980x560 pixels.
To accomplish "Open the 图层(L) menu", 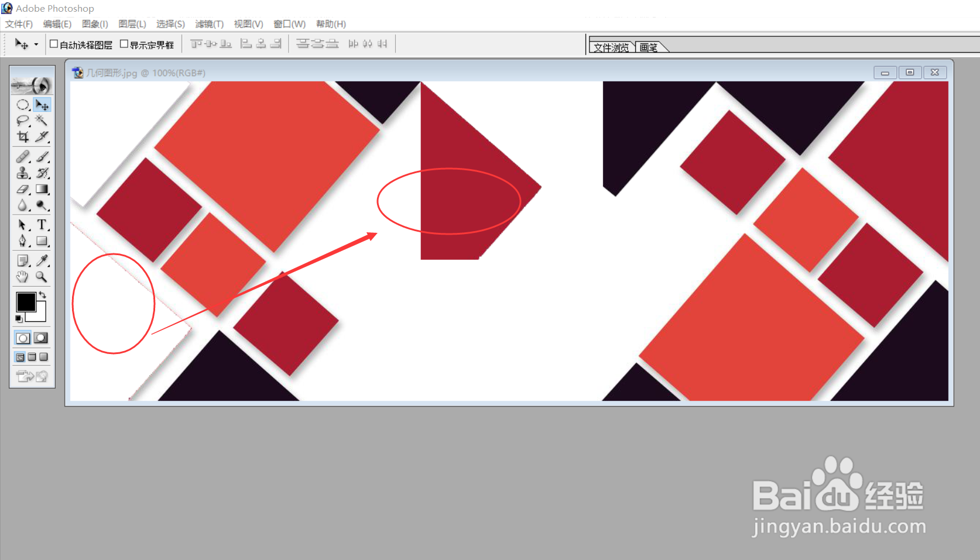I will pyautogui.click(x=132, y=24).
